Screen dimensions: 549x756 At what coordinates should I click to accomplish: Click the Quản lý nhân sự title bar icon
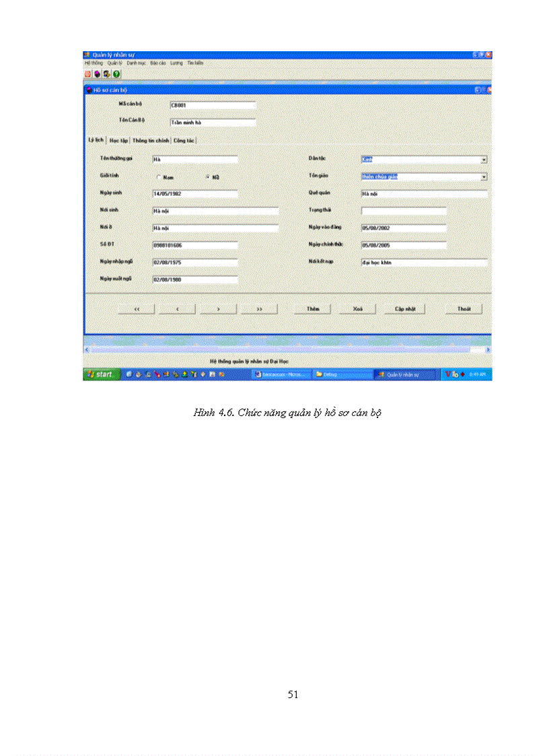pos(87,52)
